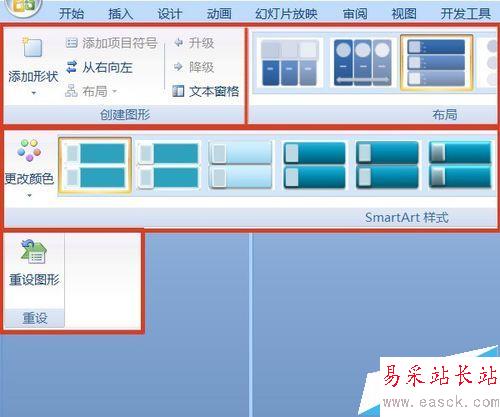Switch to the 视图 tab
This screenshot has height=417, width=500.
(x=404, y=14)
